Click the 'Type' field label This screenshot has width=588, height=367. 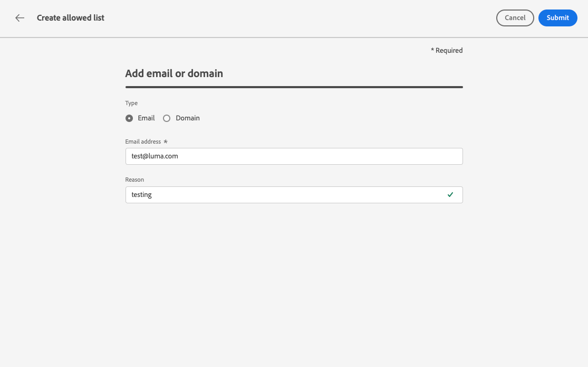pos(131,103)
